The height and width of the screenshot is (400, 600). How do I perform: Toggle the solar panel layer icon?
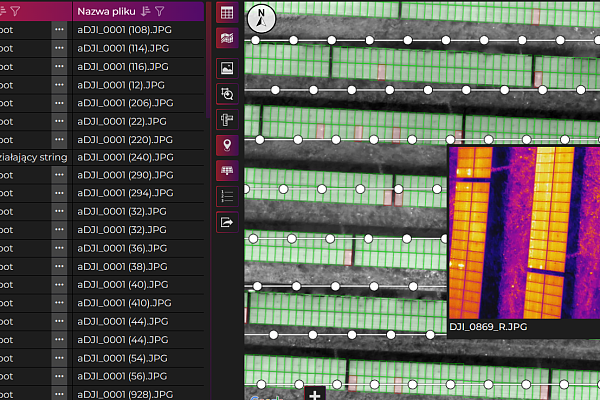(227, 171)
